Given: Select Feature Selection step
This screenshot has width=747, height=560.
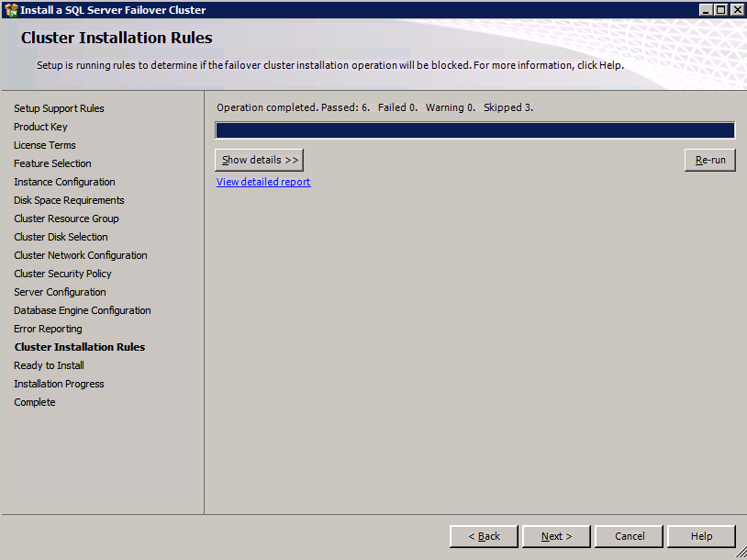Looking at the screenshot, I should [x=52, y=163].
